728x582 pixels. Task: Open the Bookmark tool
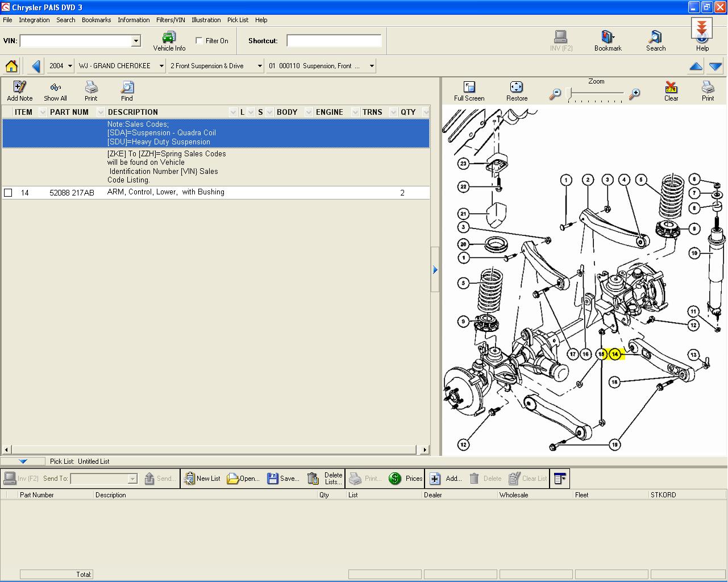608,41
